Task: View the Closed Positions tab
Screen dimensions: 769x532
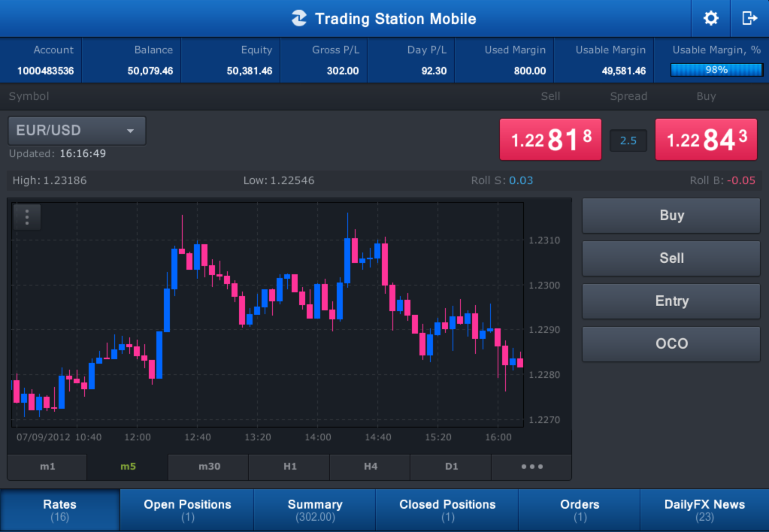Action: point(447,510)
